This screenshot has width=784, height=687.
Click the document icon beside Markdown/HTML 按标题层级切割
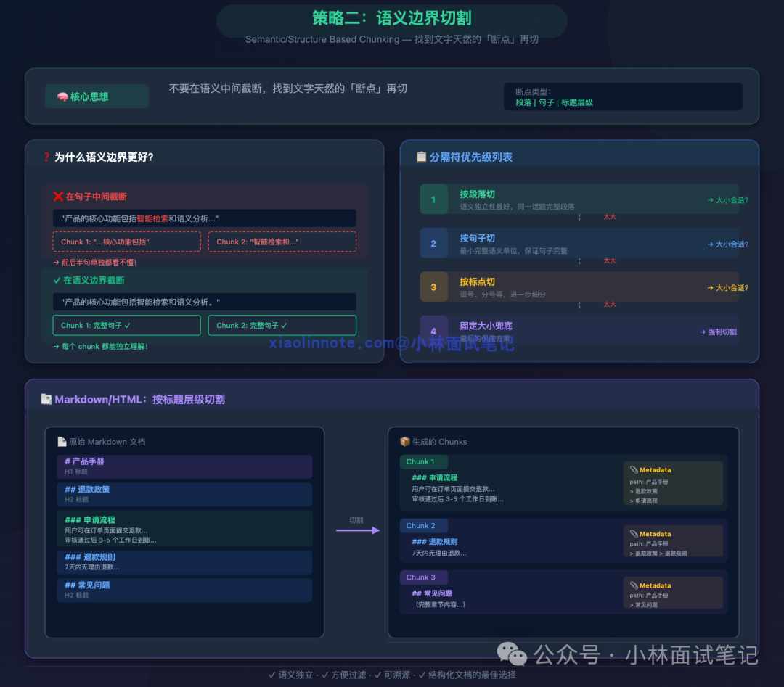[46, 398]
